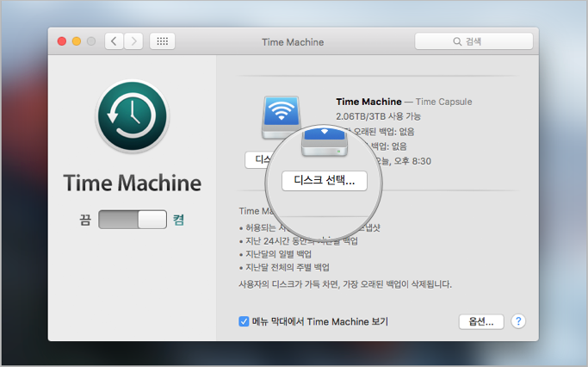Go forward with the right chevron button

[133, 41]
